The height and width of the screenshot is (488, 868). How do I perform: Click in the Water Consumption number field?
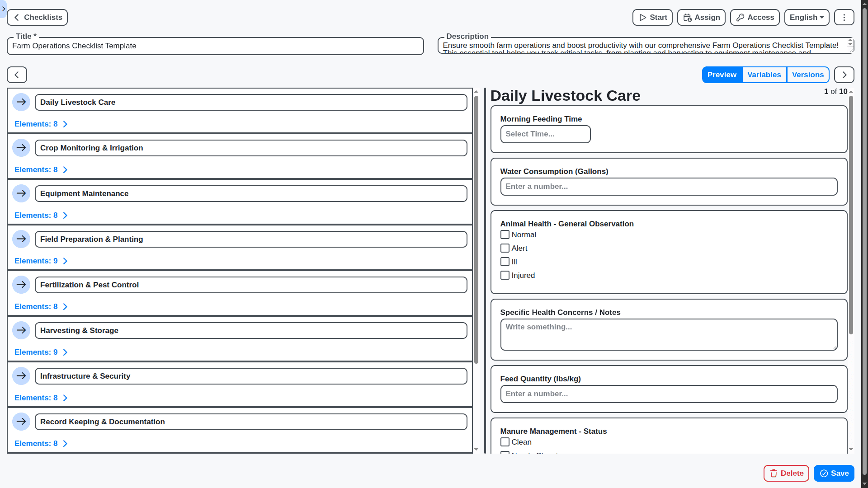pyautogui.click(x=669, y=187)
